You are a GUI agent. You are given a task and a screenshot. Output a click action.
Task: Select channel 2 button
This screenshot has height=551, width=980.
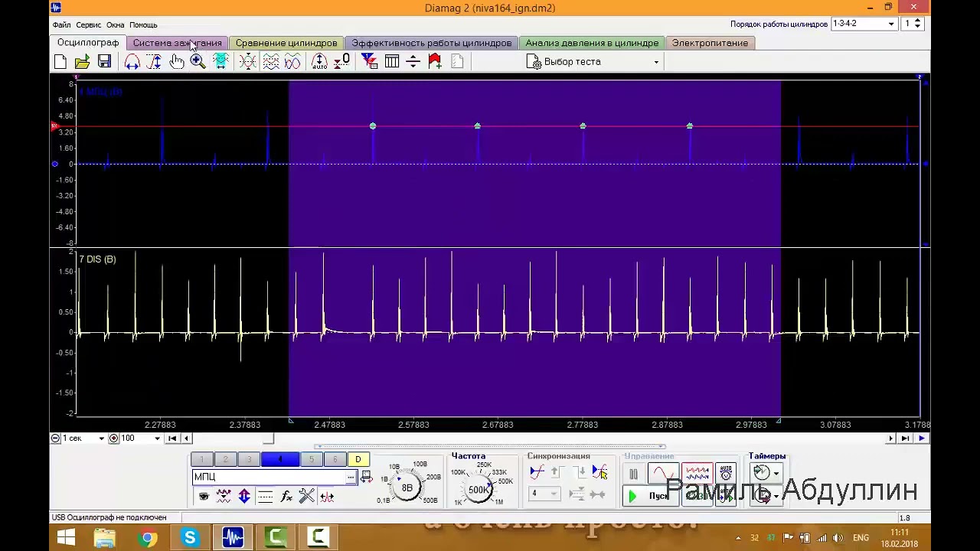click(x=225, y=459)
